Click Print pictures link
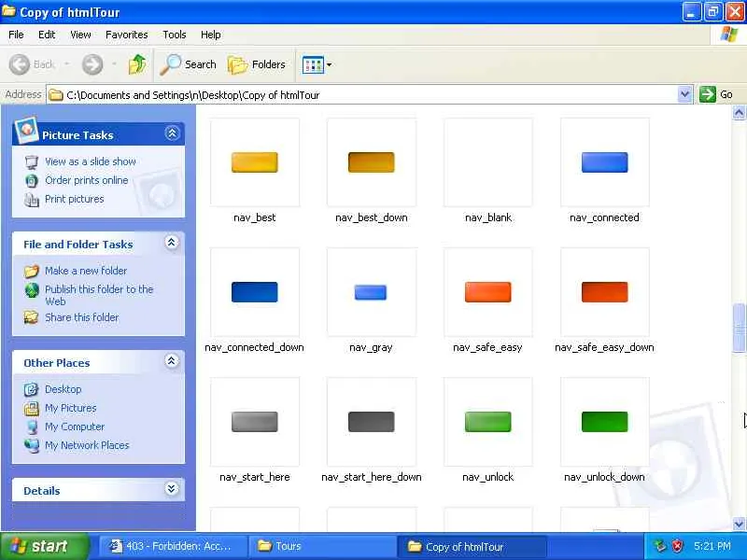The height and width of the screenshot is (560, 747). click(75, 199)
